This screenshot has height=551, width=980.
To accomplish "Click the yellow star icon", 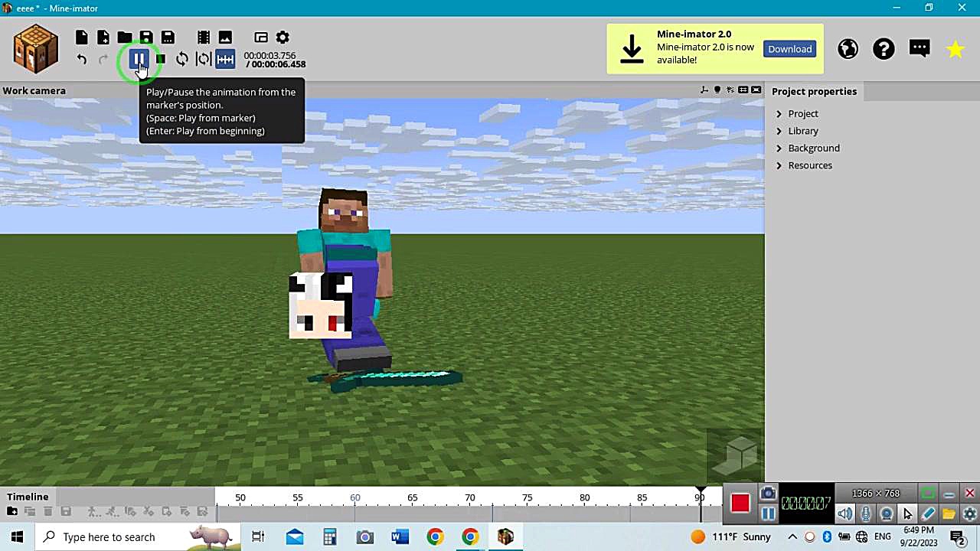I will (955, 49).
